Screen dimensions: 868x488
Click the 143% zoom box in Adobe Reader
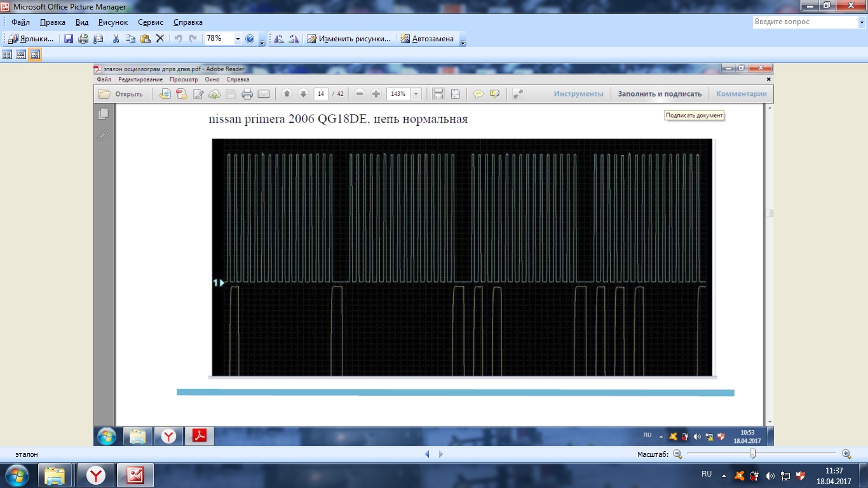(x=398, y=94)
